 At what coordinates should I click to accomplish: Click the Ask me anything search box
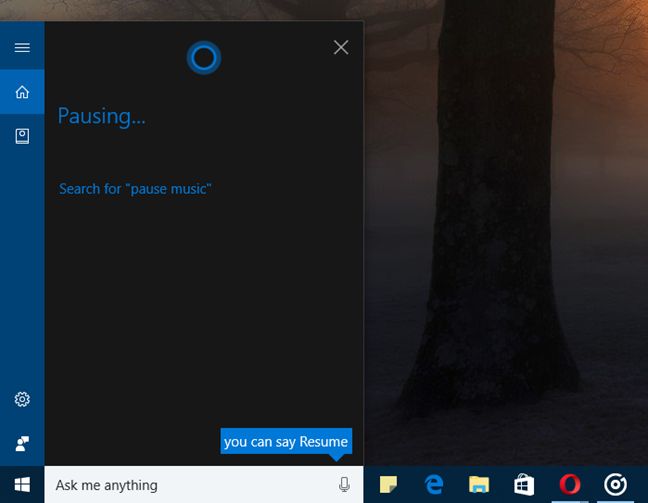(x=204, y=484)
